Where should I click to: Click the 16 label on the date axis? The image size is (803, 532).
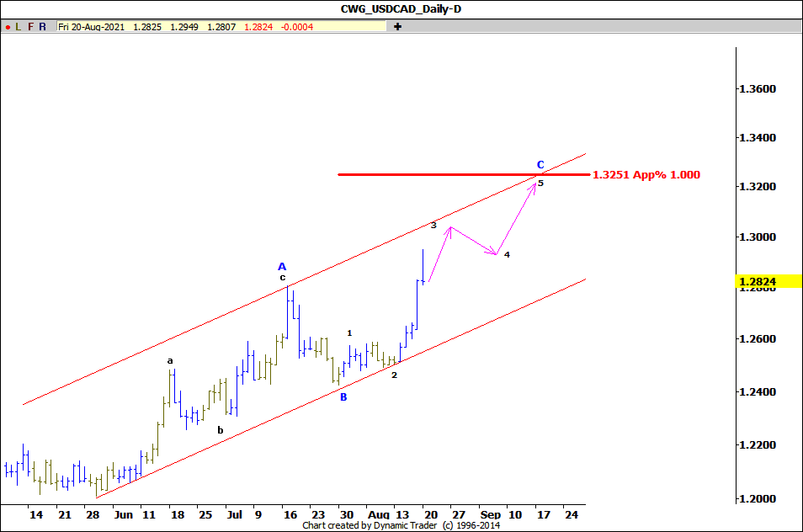coord(290,514)
